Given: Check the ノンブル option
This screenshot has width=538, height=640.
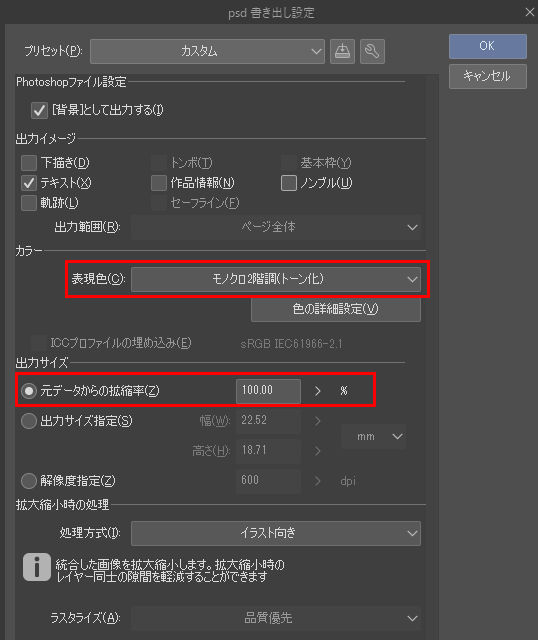Looking at the screenshot, I should coord(289,183).
